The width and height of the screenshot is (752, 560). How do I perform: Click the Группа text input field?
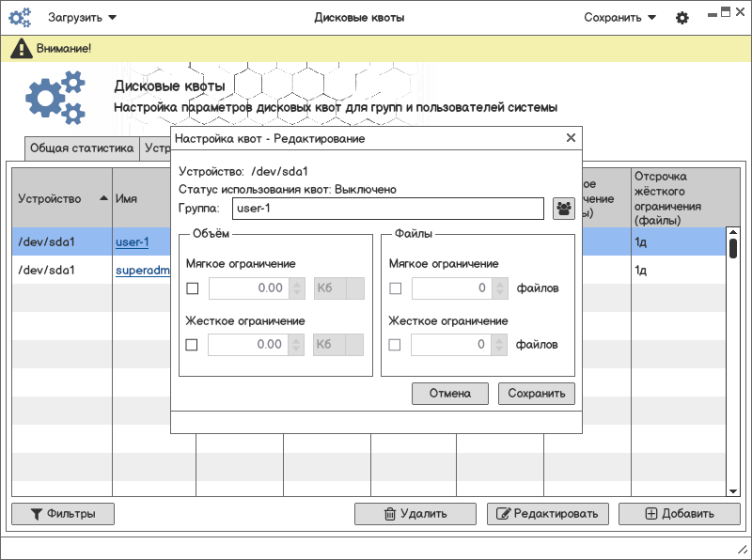pyautogui.click(x=387, y=209)
